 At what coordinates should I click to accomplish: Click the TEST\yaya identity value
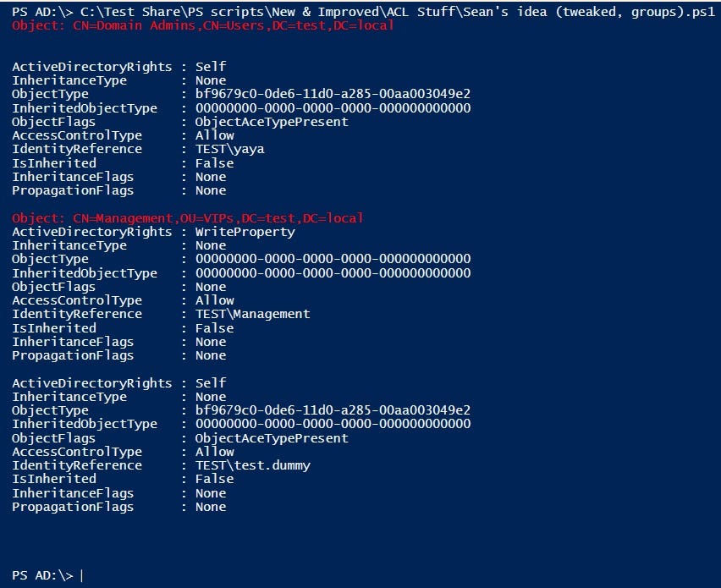[x=230, y=149]
